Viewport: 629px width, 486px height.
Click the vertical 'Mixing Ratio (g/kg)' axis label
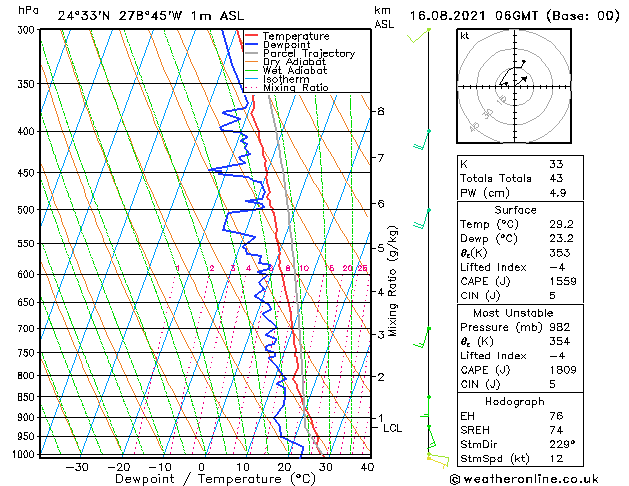tap(392, 281)
